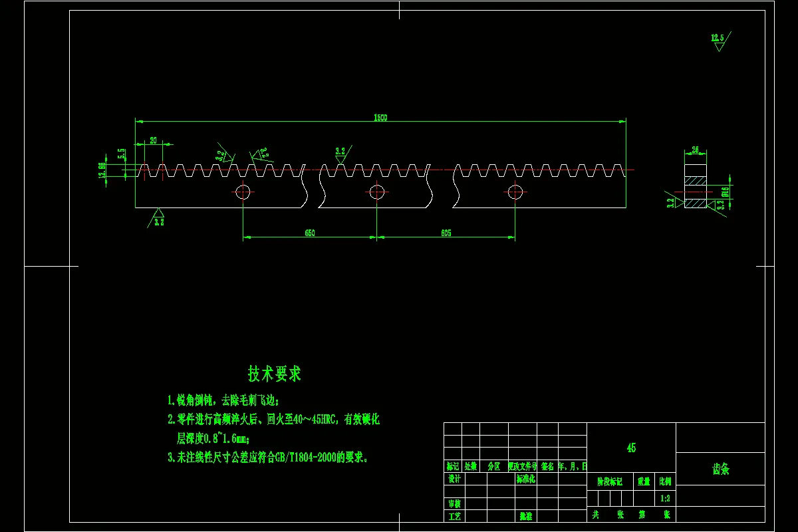Select requirement line '1.锐角倒钝,去除毛刺飞边;'
Image resolution: width=798 pixels, height=532 pixels.
tap(223, 400)
